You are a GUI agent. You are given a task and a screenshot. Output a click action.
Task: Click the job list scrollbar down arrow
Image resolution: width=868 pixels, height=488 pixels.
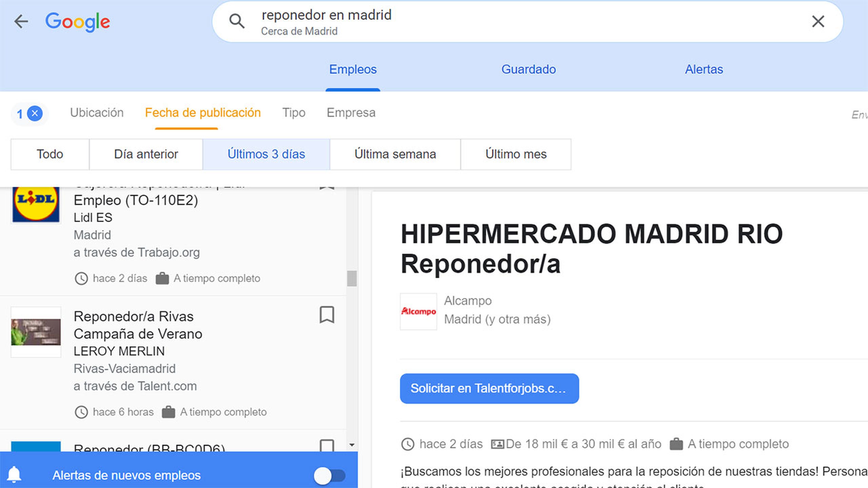[352, 445]
